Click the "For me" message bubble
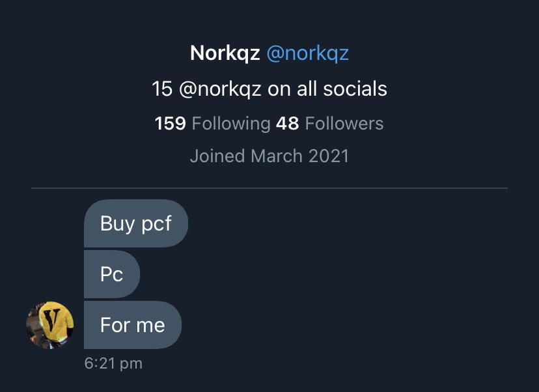Image resolution: width=539 pixels, height=392 pixels. [132, 325]
